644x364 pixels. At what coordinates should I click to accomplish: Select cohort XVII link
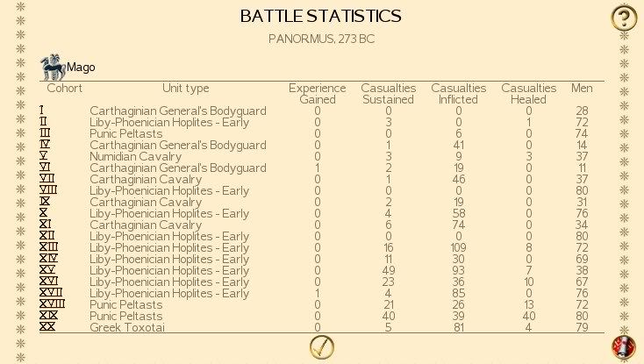point(50,293)
